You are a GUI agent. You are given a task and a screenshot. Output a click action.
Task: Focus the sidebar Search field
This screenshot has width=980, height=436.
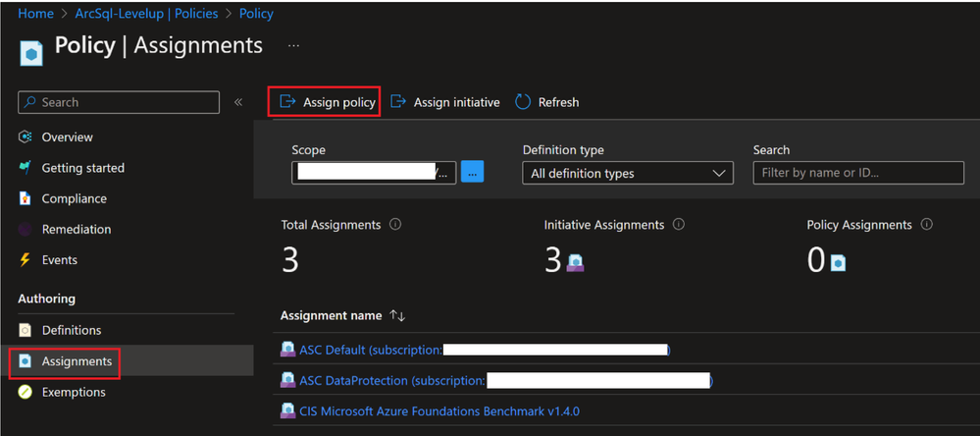[x=119, y=102]
